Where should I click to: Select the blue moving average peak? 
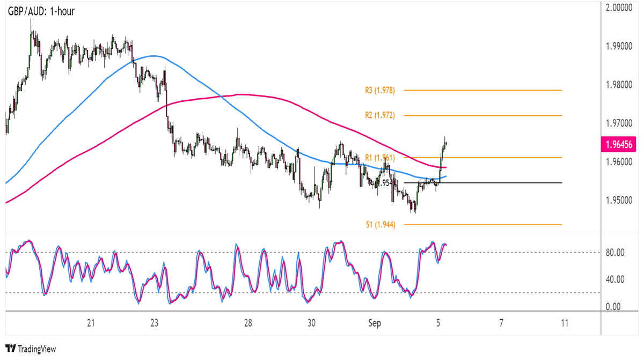(x=154, y=56)
